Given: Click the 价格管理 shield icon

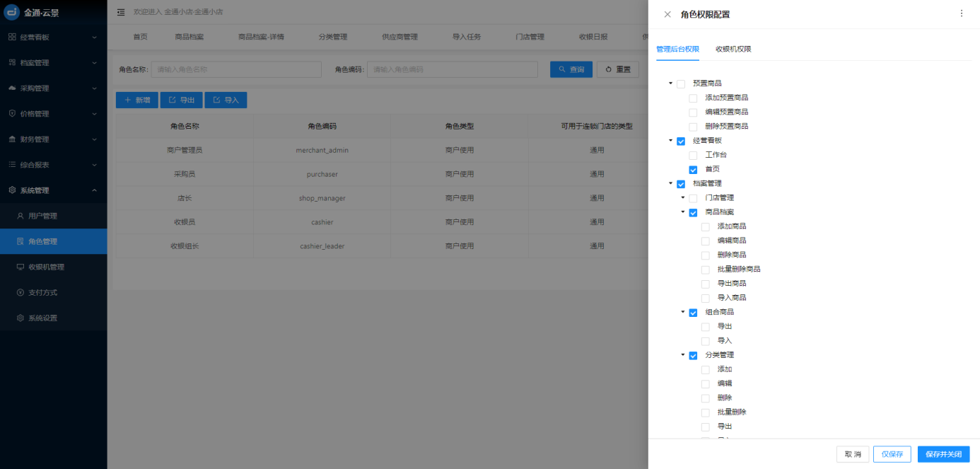Looking at the screenshot, I should 12,113.
